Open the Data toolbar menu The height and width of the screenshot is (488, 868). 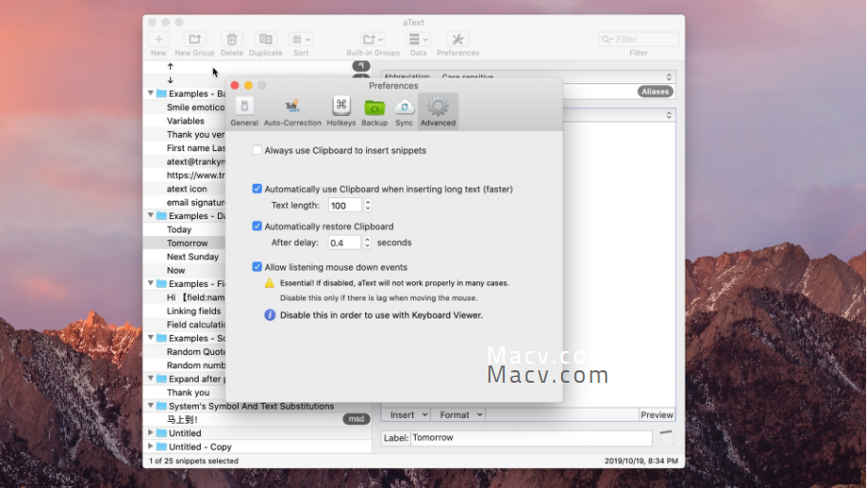(418, 39)
